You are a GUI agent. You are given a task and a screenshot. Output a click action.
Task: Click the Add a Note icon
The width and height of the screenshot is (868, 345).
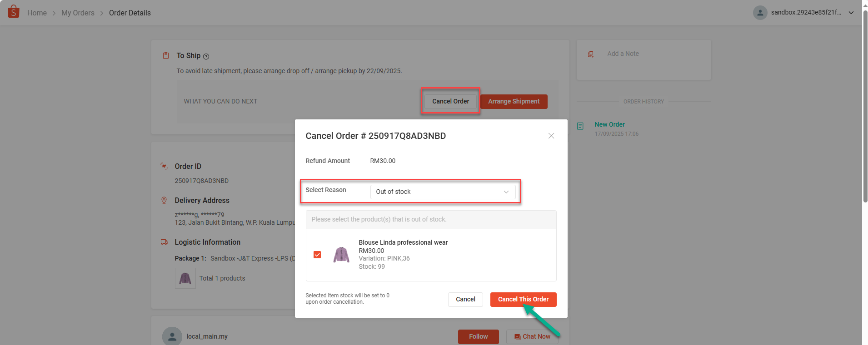591,54
